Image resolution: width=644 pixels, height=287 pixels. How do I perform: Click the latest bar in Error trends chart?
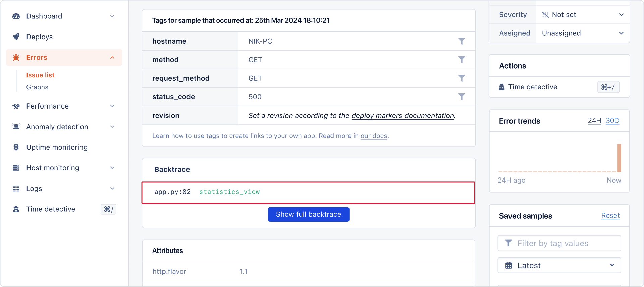[x=619, y=158]
